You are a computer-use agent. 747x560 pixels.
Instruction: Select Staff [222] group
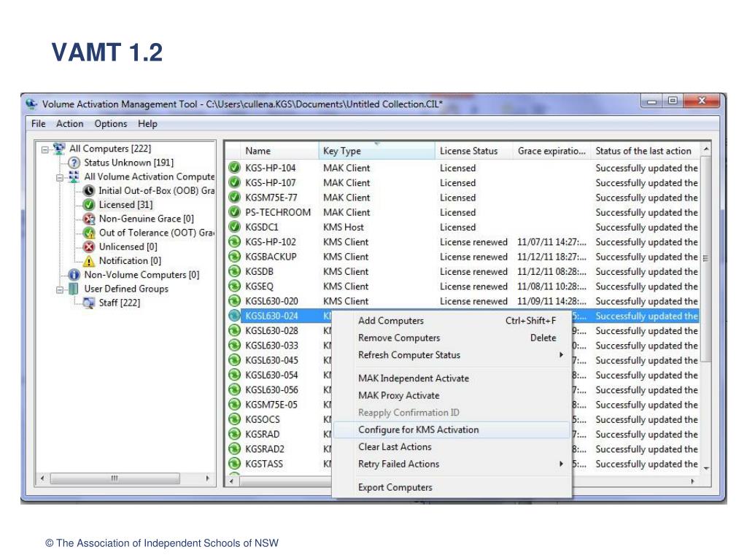(120, 303)
